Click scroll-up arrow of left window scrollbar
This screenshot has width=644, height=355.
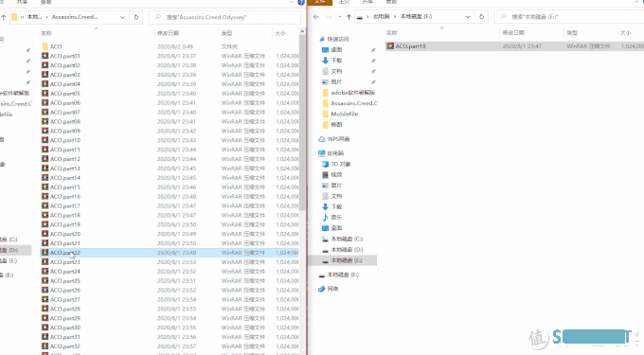(302, 31)
